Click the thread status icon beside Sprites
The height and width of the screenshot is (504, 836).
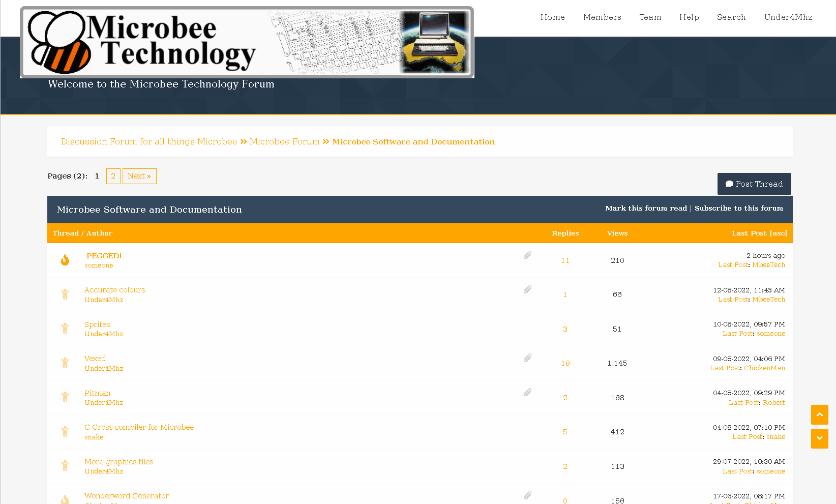pyautogui.click(x=65, y=329)
